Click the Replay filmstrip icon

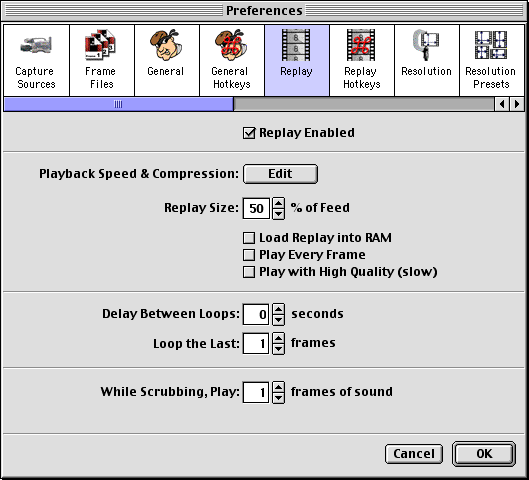[296, 45]
